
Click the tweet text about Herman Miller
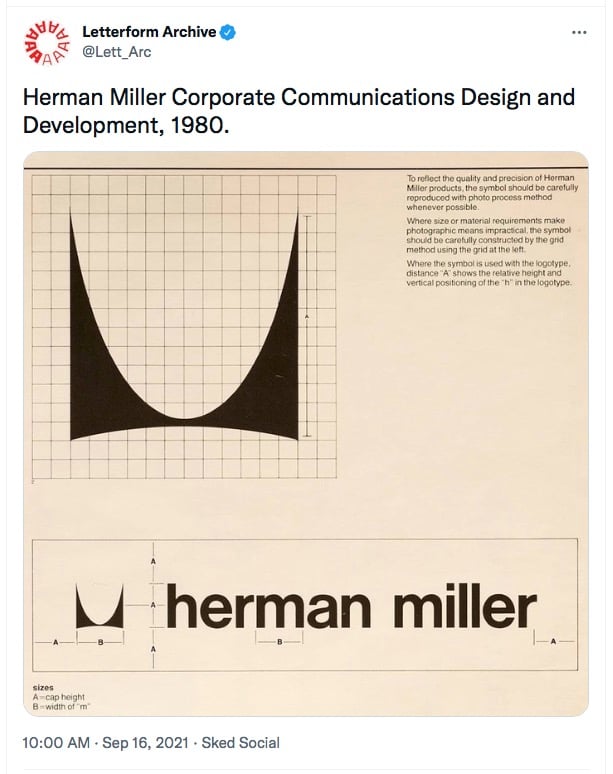click(x=299, y=111)
